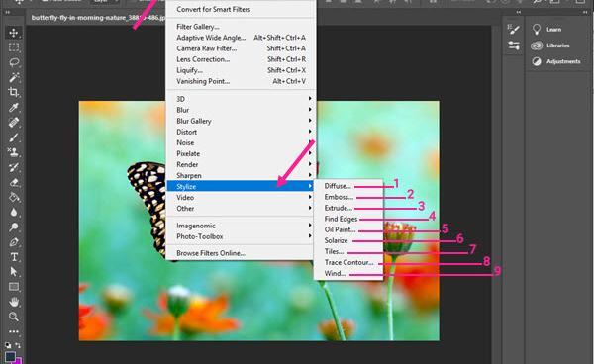The image size is (594, 364).
Task: Select the Paint Bucket tool
Action: click(14, 197)
